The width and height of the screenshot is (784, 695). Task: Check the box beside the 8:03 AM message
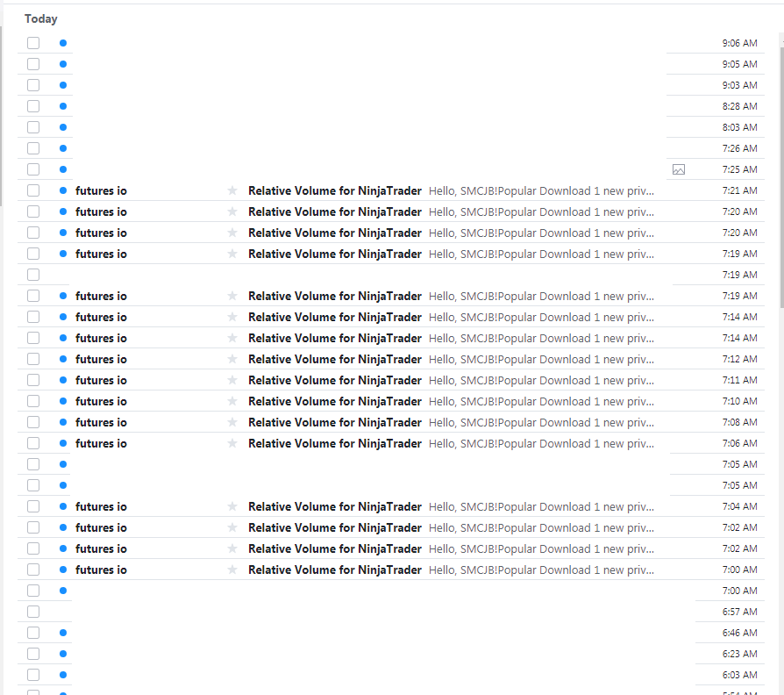pyautogui.click(x=33, y=127)
